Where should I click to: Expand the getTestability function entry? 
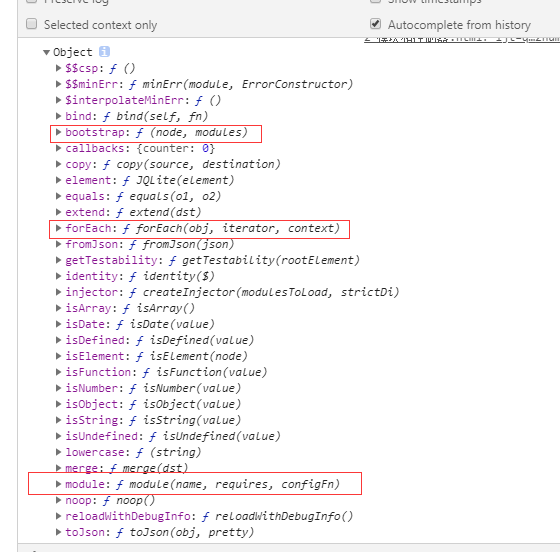(x=59, y=260)
